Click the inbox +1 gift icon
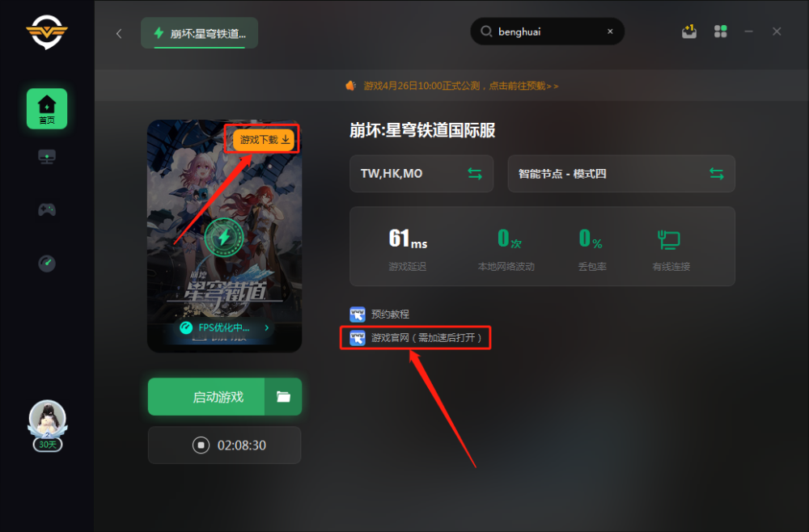Screen dimensions: 809x532 pyautogui.click(x=689, y=32)
